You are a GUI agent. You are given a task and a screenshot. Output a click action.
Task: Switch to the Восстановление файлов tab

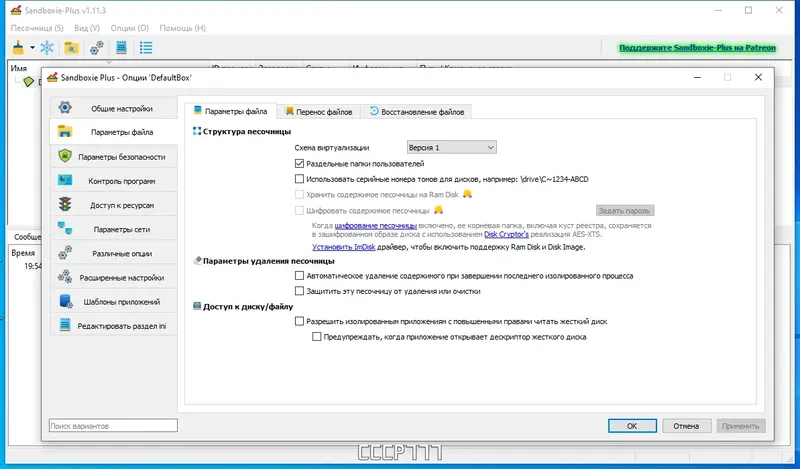[x=416, y=111]
